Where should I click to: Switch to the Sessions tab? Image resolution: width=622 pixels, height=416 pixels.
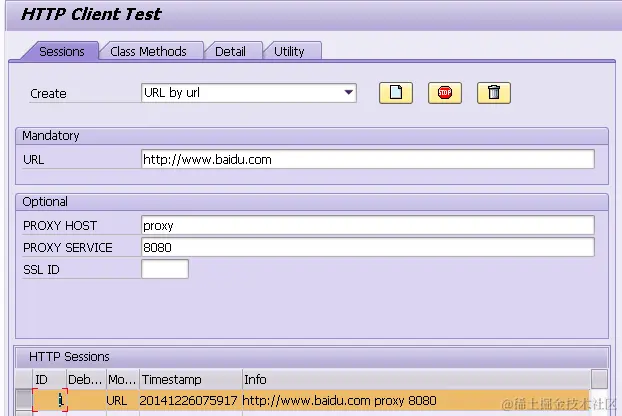click(x=61, y=52)
